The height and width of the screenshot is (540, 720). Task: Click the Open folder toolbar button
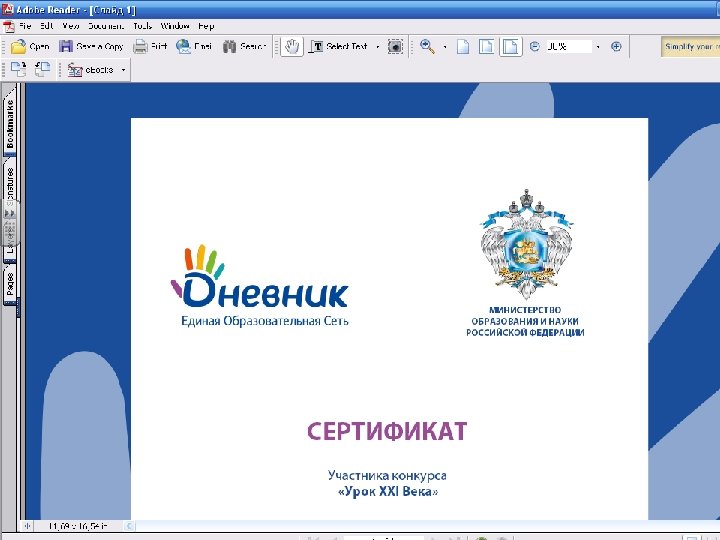[x=30, y=46]
